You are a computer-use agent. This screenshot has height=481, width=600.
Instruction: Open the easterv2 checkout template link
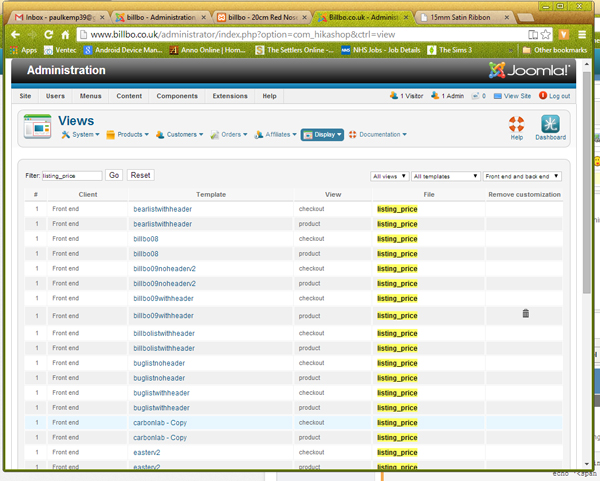coord(147,453)
